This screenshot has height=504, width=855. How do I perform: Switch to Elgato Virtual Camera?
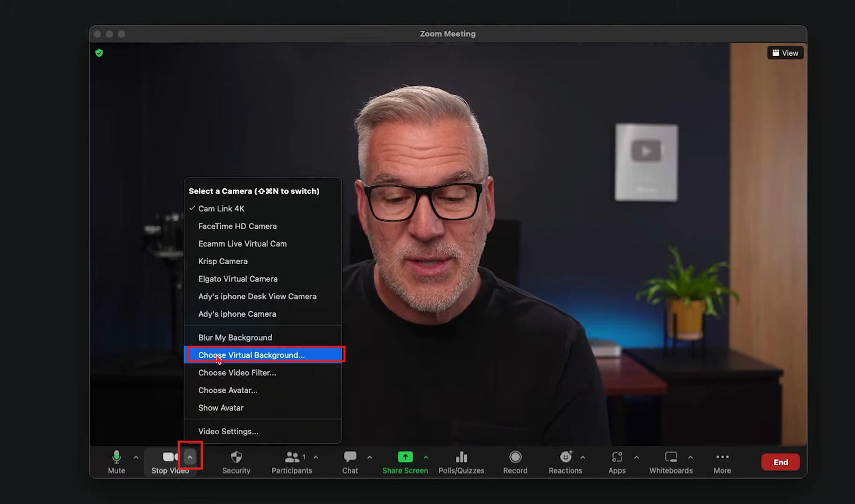pos(263,279)
